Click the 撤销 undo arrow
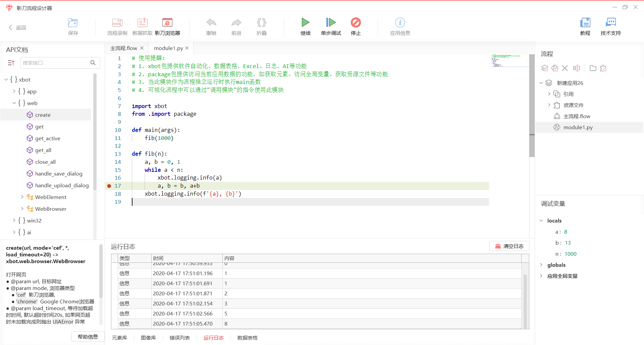 coord(211,23)
